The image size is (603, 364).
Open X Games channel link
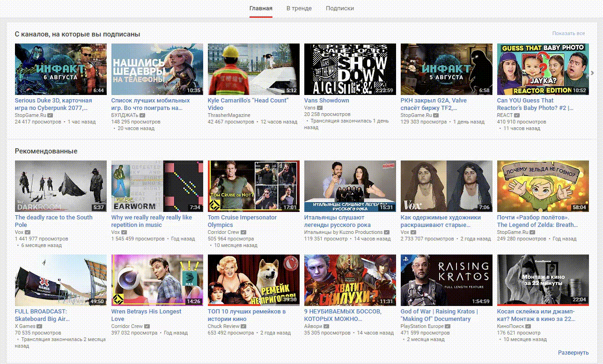[x=25, y=326]
